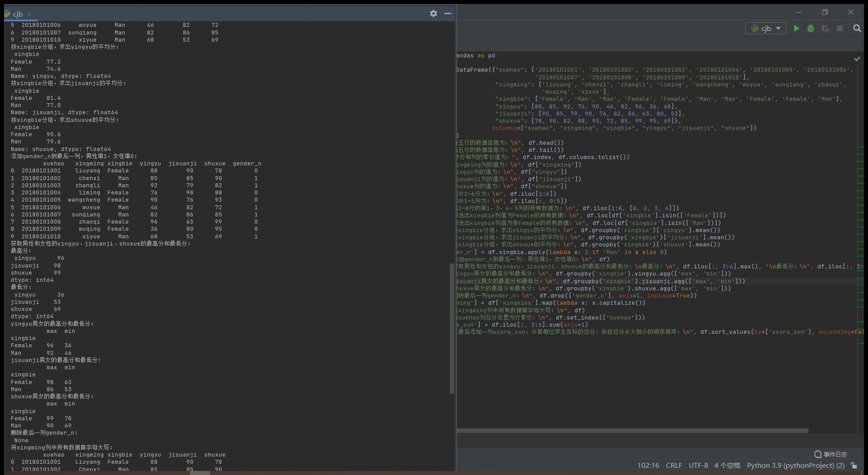Screen dimensions: 868x475
Task: Click the 102:16 line and column indicator
Action: pyautogui.click(x=648, y=466)
